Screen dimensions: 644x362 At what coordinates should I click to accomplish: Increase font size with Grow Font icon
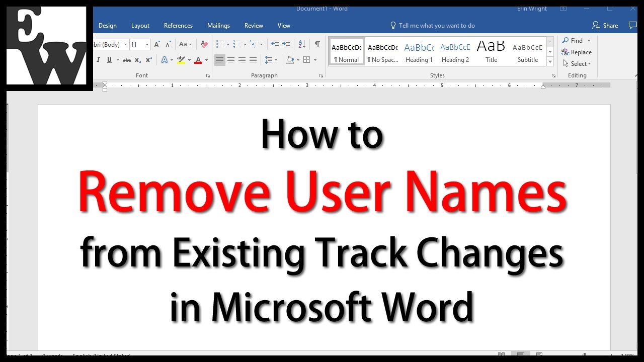tap(157, 44)
